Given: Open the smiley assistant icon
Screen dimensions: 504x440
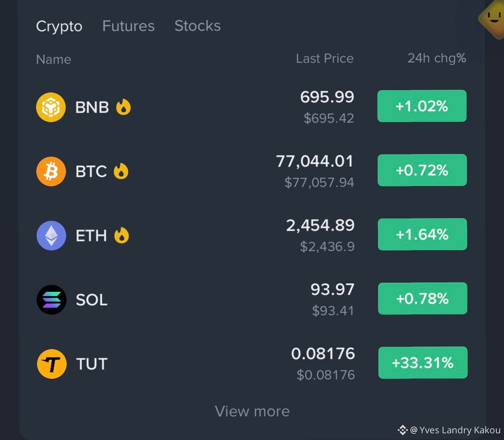Looking at the screenshot, I should click(494, 18).
